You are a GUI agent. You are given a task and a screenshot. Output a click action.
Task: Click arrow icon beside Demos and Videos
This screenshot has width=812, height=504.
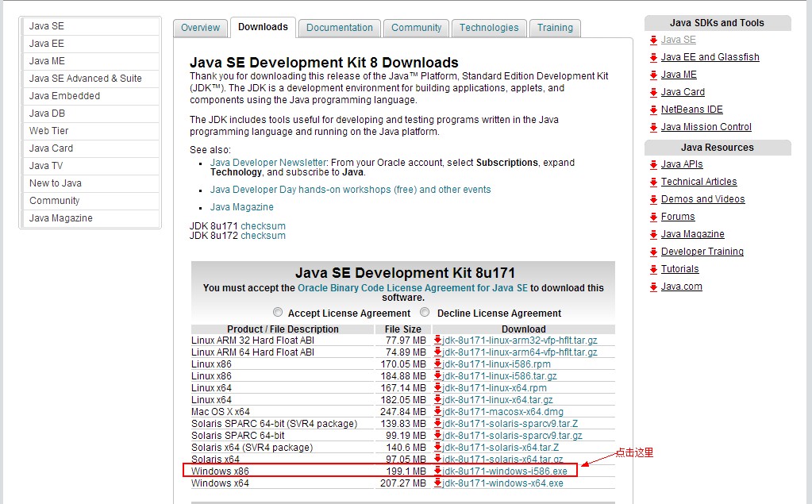pyautogui.click(x=653, y=199)
